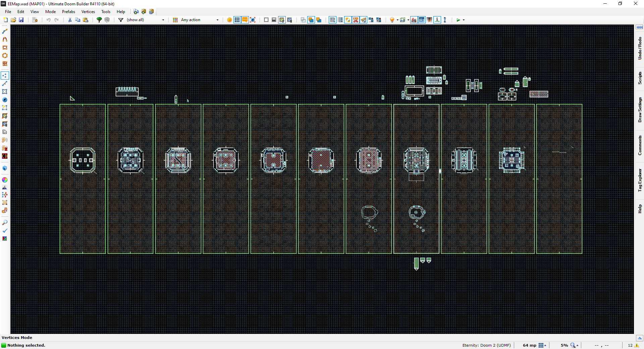Cut the selection with the scissors icon
Image resolution: width=644 pixels, height=349 pixels.
pyautogui.click(x=70, y=20)
